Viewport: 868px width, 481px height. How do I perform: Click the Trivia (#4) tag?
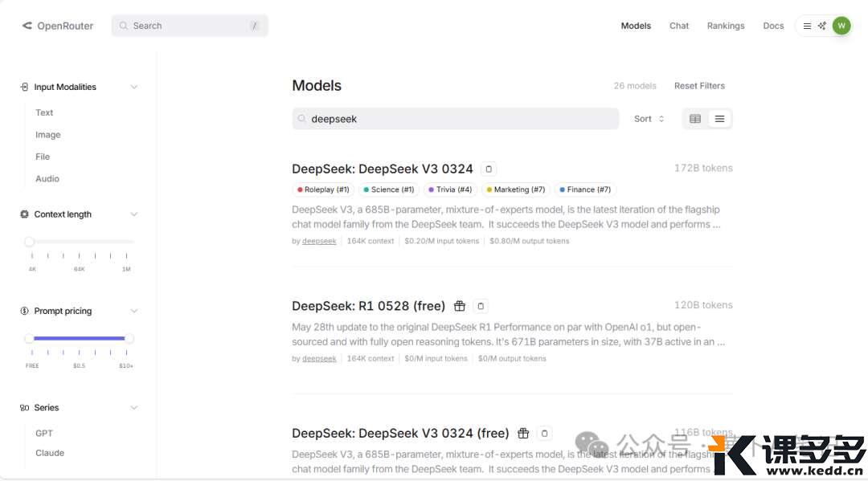[x=450, y=190]
